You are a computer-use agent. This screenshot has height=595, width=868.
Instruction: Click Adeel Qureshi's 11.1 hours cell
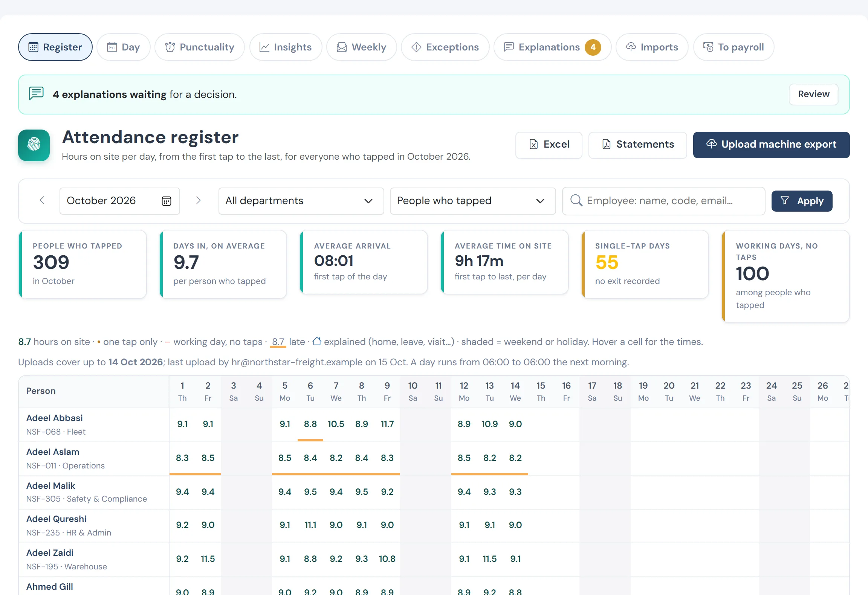pyautogui.click(x=310, y=525)
